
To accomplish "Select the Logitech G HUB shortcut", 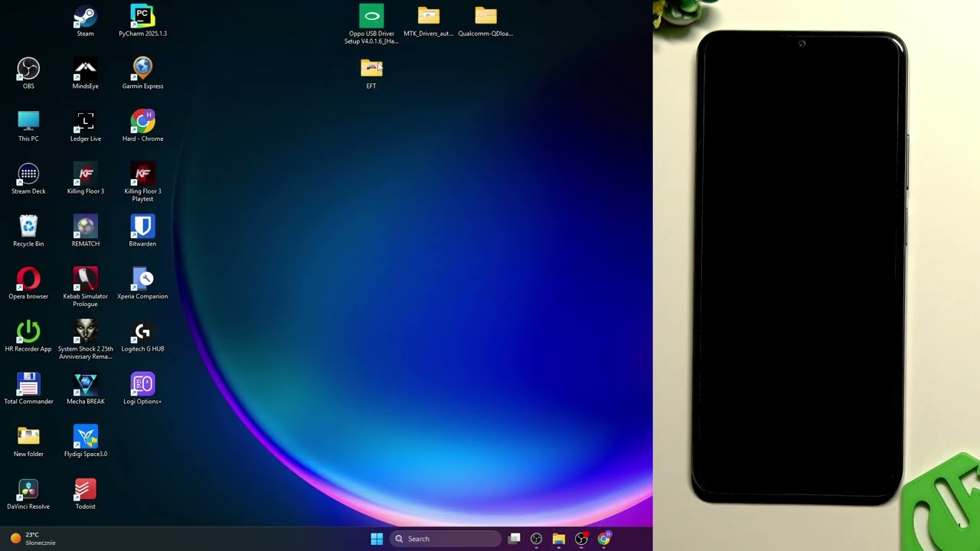I will [142, 337].
